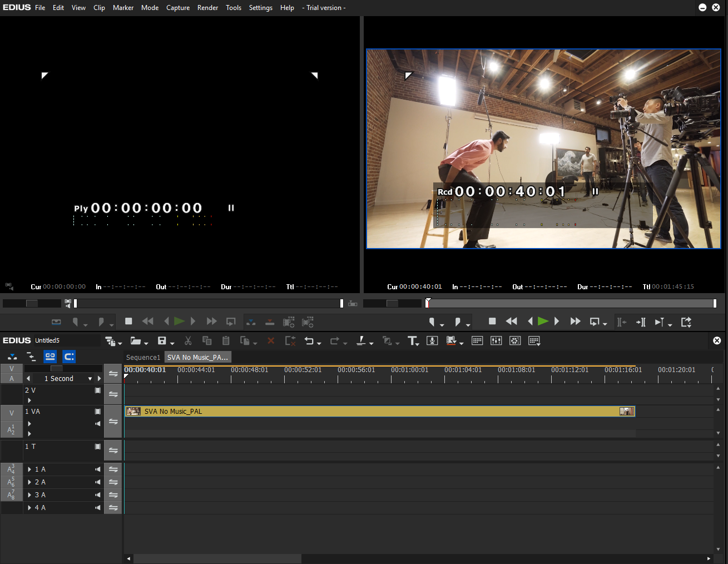Open the Clip menu
This screenshot has height=564, width=728.
[99, 8]
